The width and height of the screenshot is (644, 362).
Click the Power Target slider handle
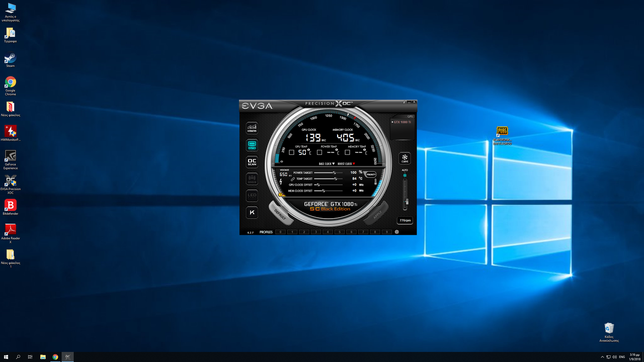334,172
